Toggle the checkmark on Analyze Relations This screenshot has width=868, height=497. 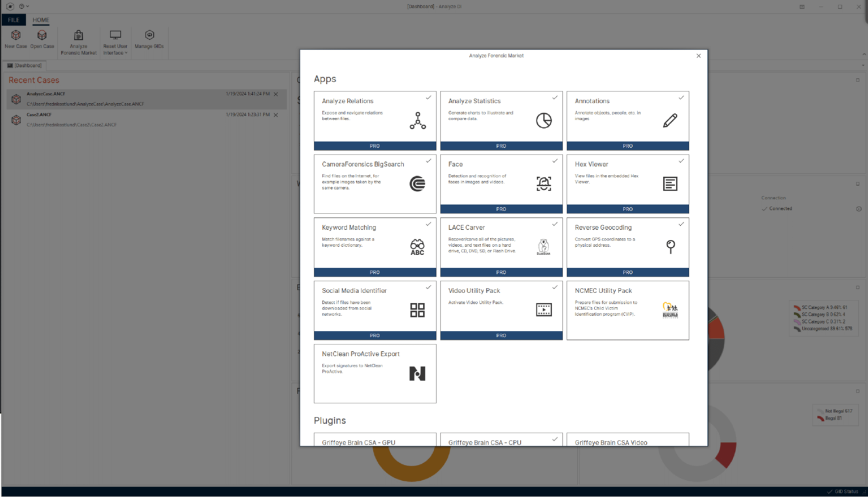tap(427, 97)
